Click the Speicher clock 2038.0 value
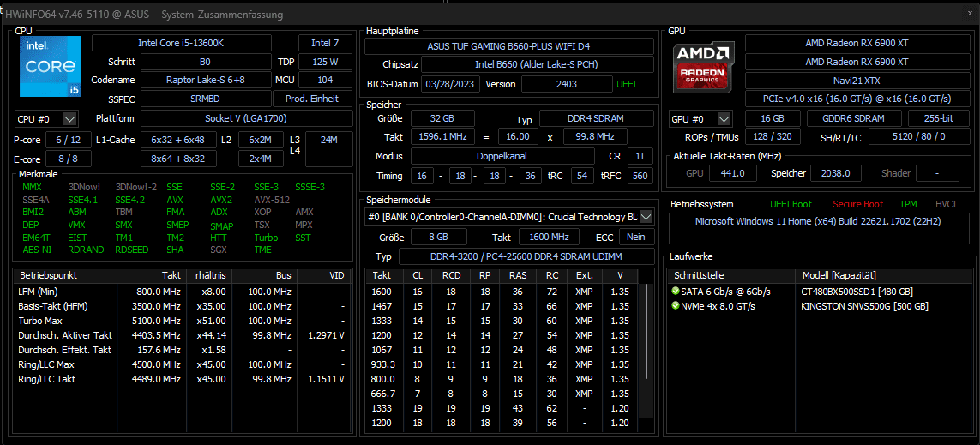The width and height of the screenshot is (980, 445). (x=835, y=174)
